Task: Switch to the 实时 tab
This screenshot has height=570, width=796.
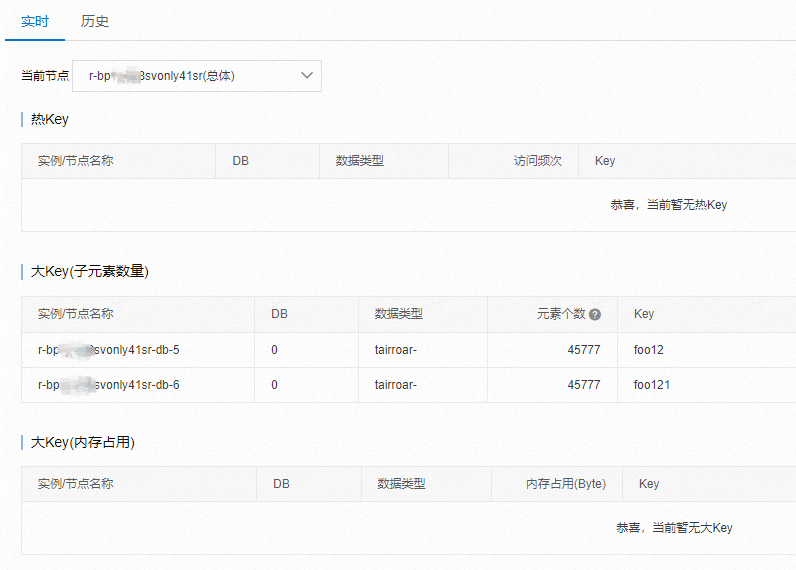Action: (35, 21)
